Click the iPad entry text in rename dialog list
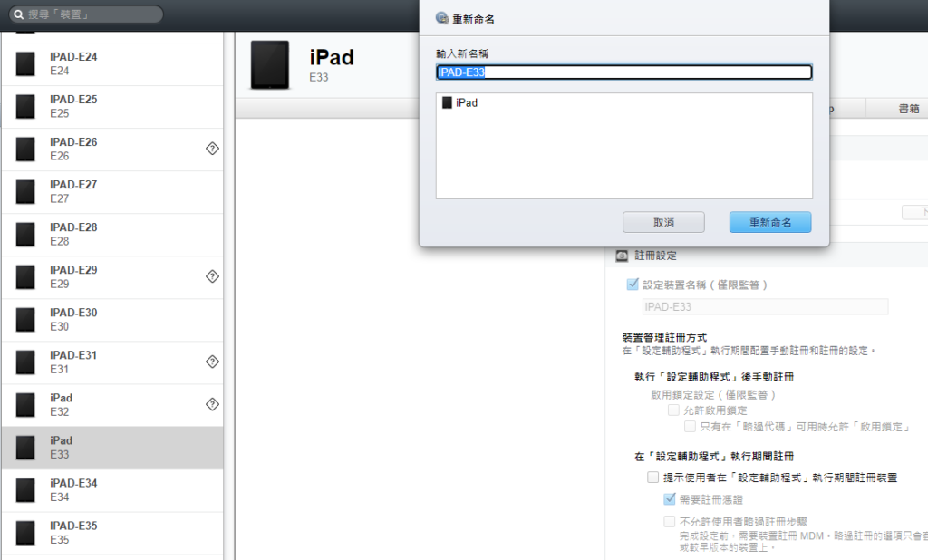 click(467, 103)
